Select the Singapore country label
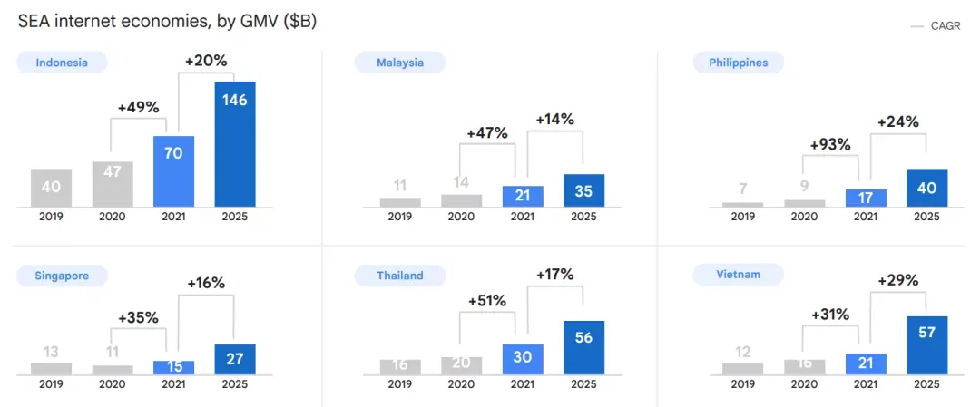Viewport: 980px width, 407px height. [x=62, y=276]
